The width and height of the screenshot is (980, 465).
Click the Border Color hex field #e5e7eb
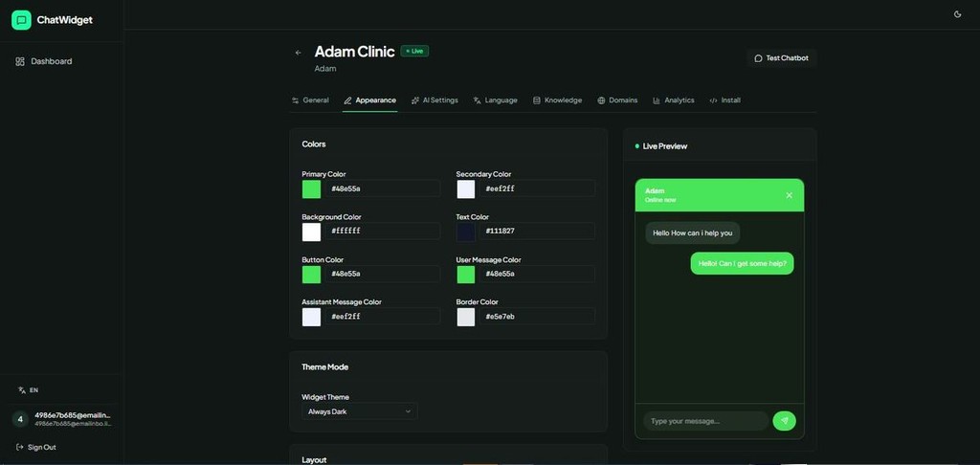[x=537, y=317]
